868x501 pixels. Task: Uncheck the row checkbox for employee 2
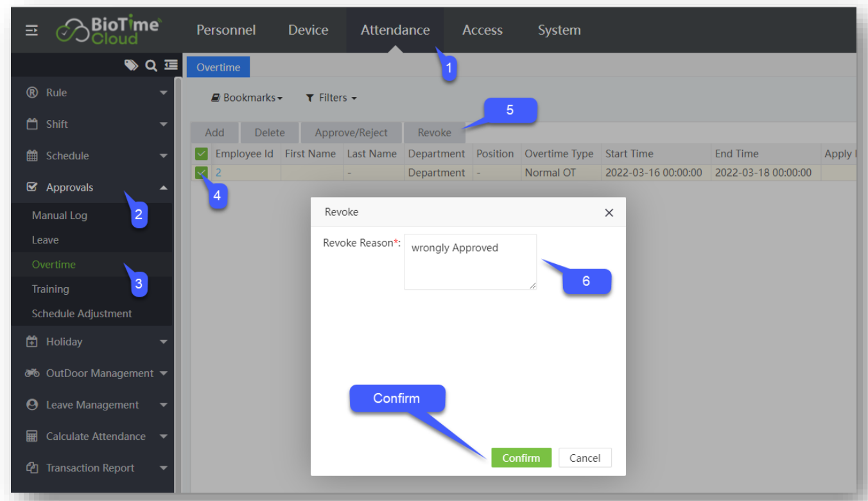[x=202, y=173]
